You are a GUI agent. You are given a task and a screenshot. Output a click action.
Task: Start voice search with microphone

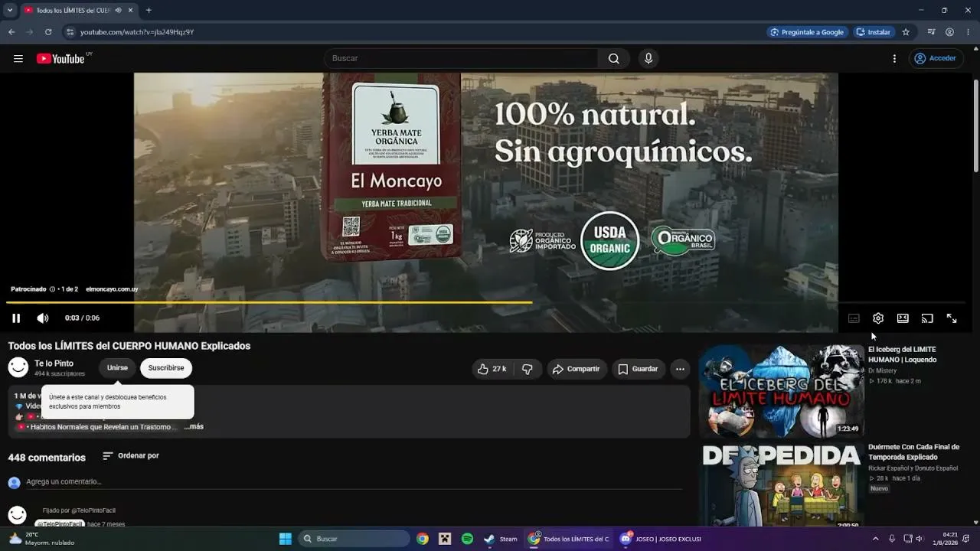[x=648, y=58]
